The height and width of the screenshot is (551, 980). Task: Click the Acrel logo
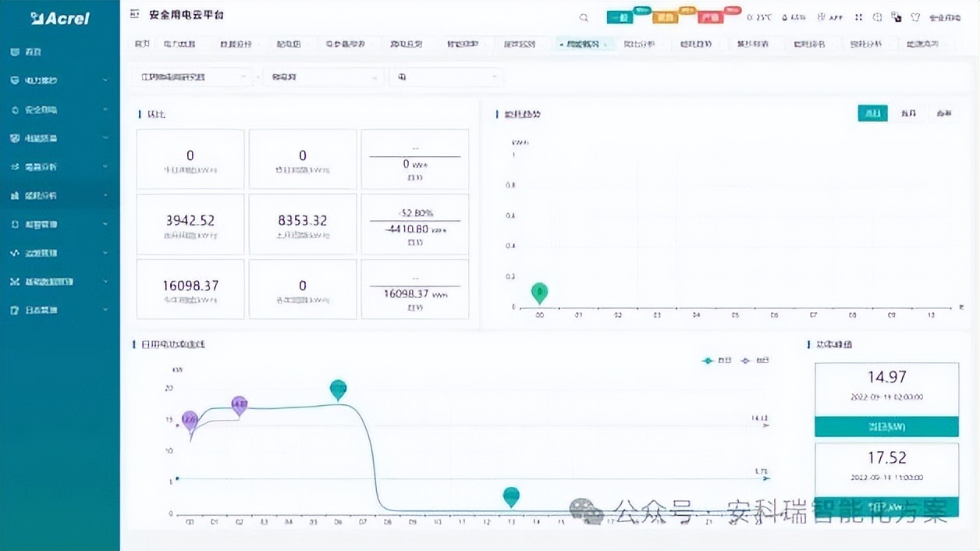pos(60,18)
